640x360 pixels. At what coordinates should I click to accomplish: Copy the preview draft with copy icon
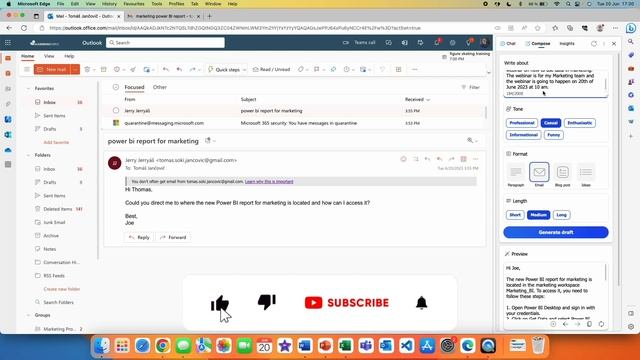pyautogui.click(x=589, y=324)
